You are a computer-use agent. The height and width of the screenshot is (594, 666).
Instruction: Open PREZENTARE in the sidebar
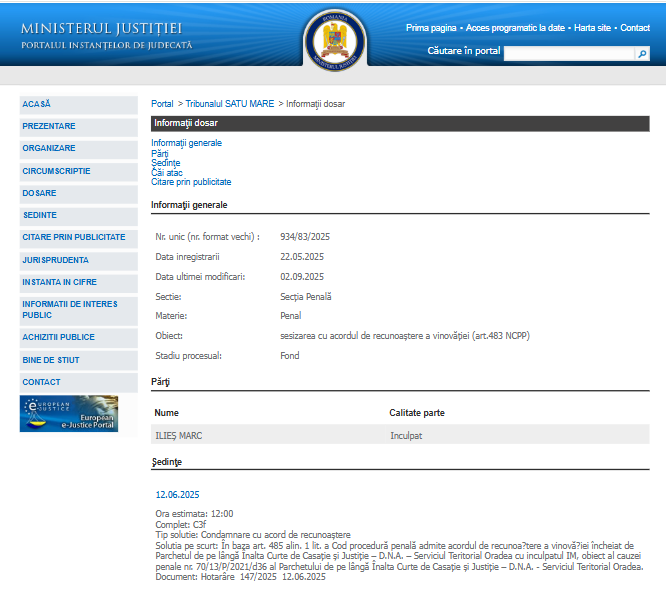(x=49, y=126)
